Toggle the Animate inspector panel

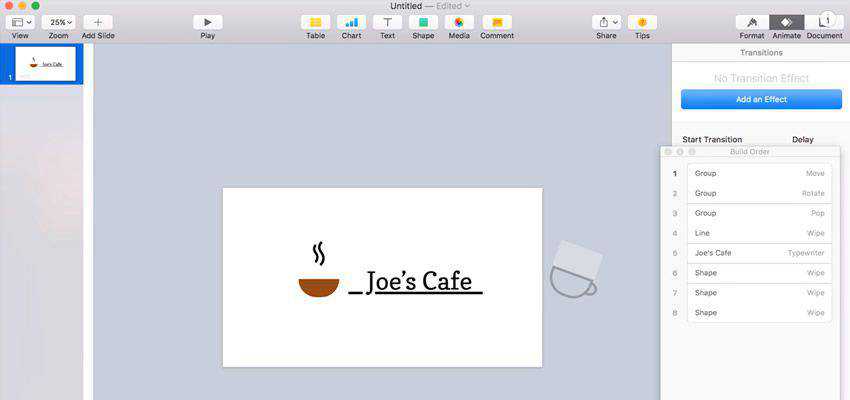[x=786, y=22]
